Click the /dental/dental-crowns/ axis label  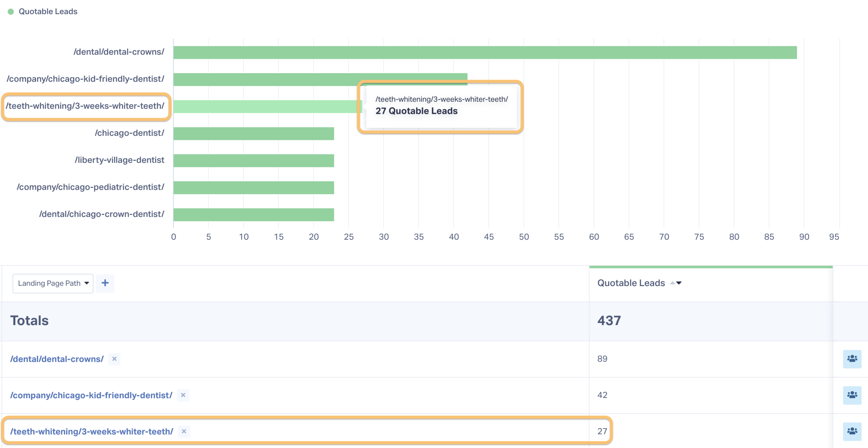pyautogui.click(x=119, y=52)
